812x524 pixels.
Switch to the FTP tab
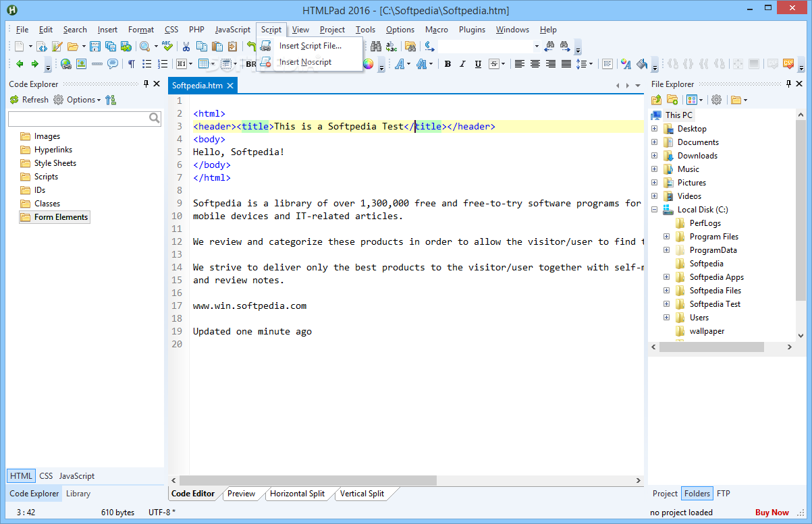coord(723,494)
